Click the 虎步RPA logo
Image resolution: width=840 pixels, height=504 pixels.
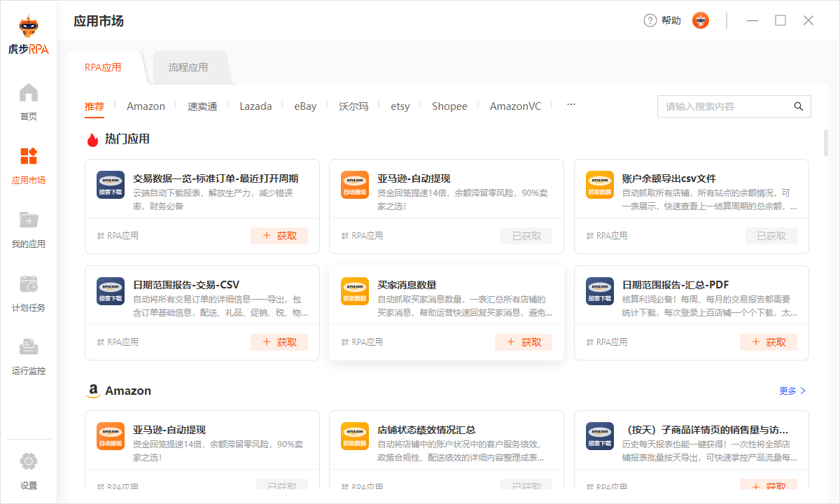[29, 35]
